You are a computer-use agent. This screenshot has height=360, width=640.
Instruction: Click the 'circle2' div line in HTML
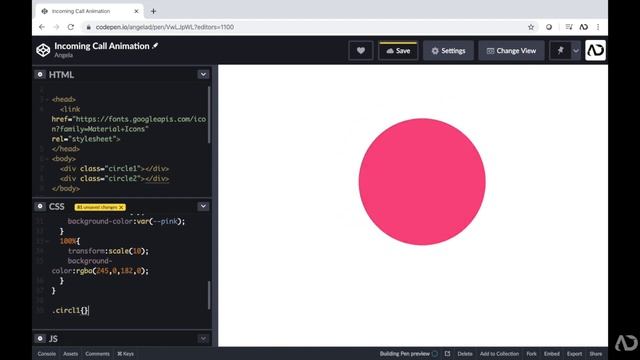click(x=114, y=178)
